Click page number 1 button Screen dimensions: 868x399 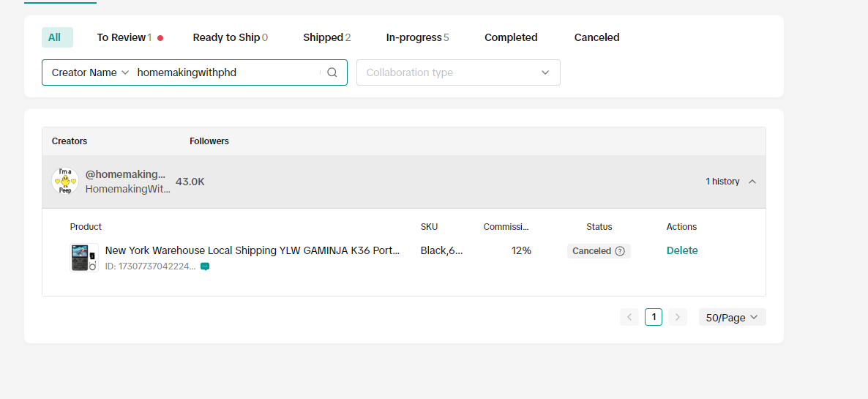[x=654, y=317]
